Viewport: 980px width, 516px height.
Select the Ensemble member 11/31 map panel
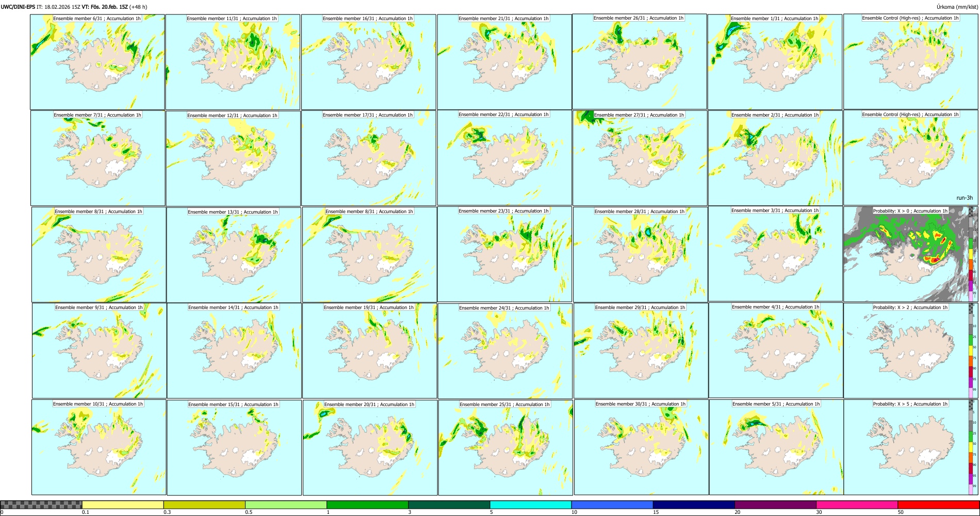click(233, 62)
